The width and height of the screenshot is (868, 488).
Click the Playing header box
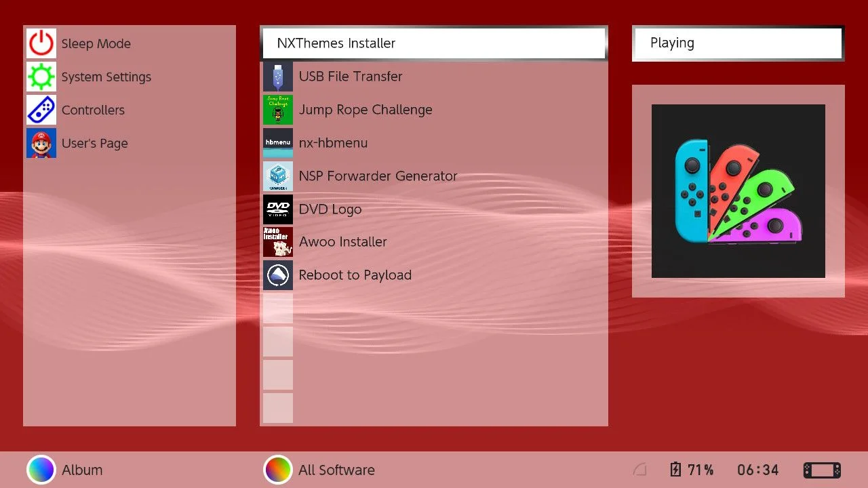tap(738, 43)
